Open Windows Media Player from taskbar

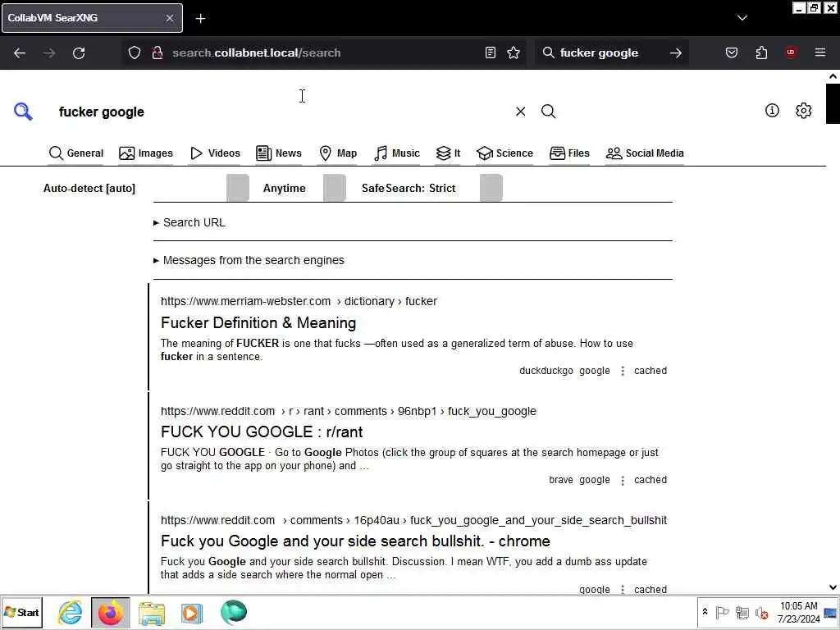(192, 613)
